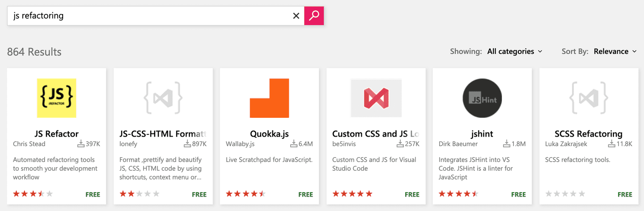The height and width of the screenshot is (211, 644).
Task: Click the magenta search magnifier button
Action: point(314,16)
